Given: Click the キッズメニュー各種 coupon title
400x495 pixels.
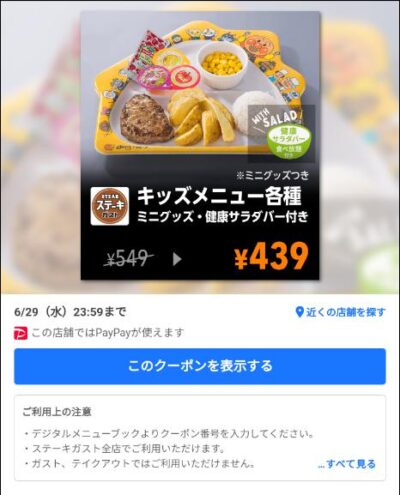Looking at the screenshot, I should coord(220,196).
